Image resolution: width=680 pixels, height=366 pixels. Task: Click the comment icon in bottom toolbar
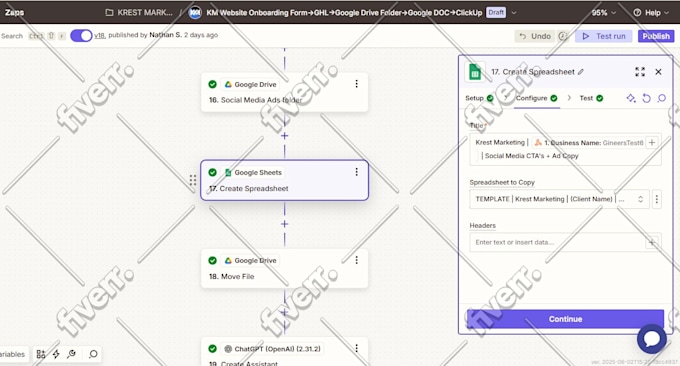[x=93, y=354]
